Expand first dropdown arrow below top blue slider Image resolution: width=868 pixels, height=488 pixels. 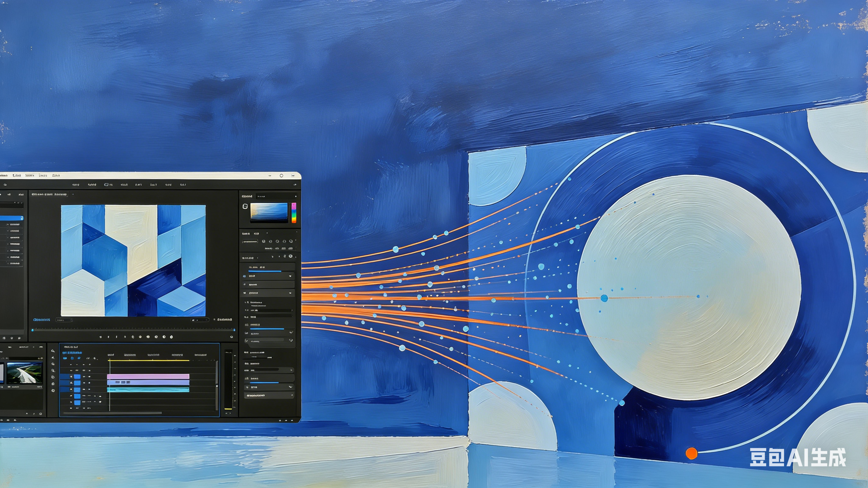click(290, 276)
